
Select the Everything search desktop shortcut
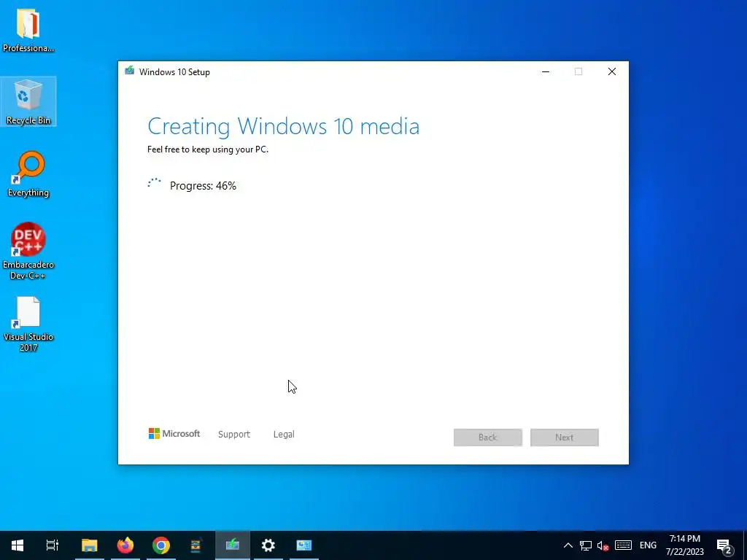pyautogui.click(x=28, y=174)
